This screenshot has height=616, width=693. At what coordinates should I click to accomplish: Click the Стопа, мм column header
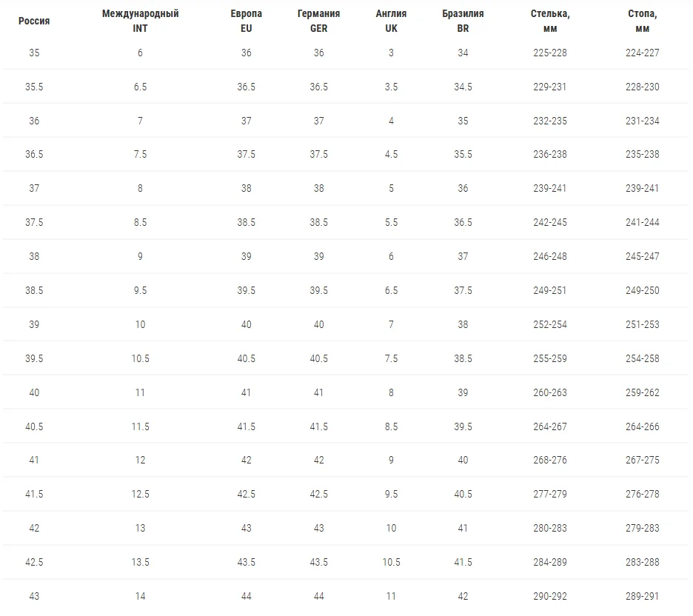[642, 21]
